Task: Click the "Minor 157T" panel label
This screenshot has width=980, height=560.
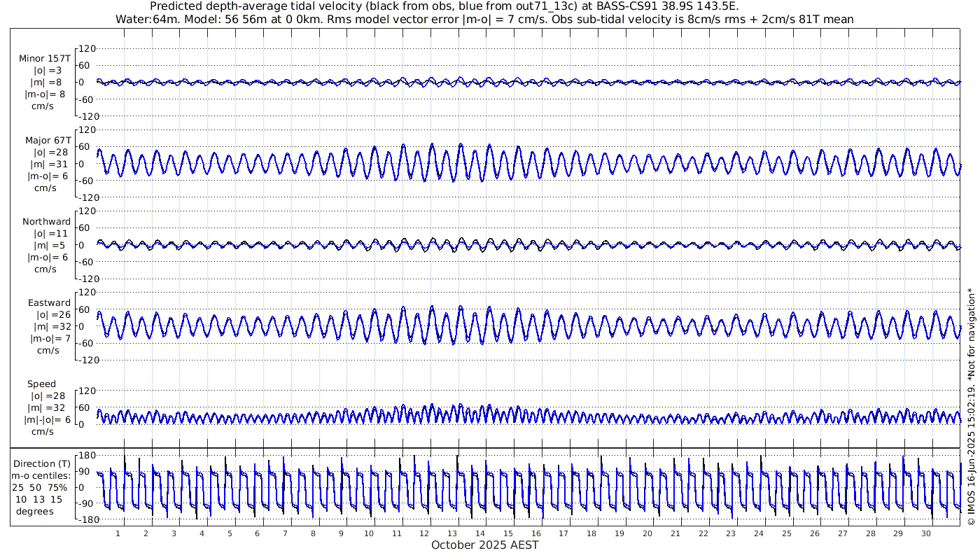Action: (x=45, y=59)
